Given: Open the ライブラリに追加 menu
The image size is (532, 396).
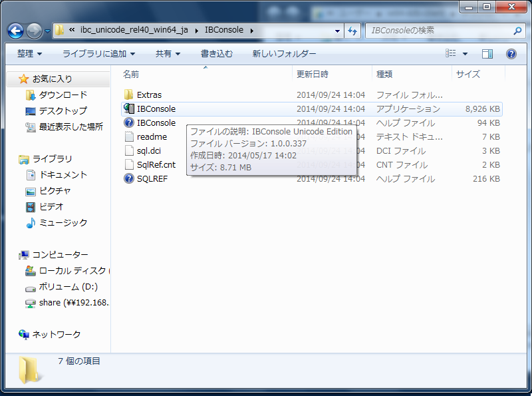Looking at the screenshot, I should (x=98, y=54).
